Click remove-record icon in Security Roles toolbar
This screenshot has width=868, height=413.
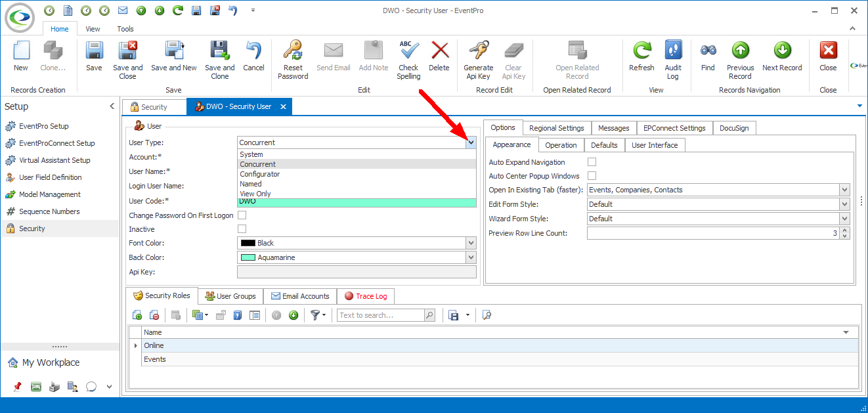point(154,315)
